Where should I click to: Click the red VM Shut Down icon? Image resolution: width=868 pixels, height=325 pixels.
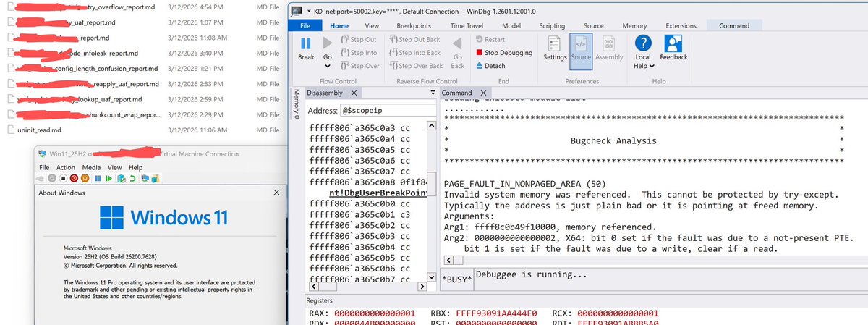74,178
